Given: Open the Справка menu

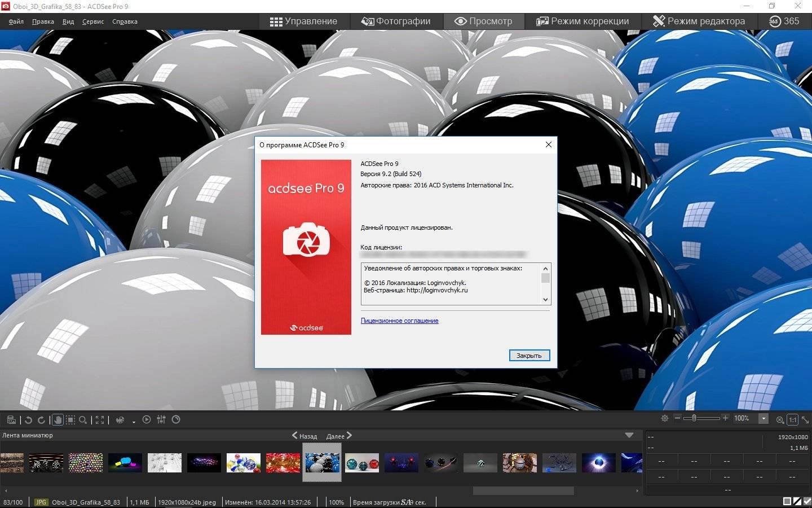Looking at the screenshot, I should (x=125, y=21).
